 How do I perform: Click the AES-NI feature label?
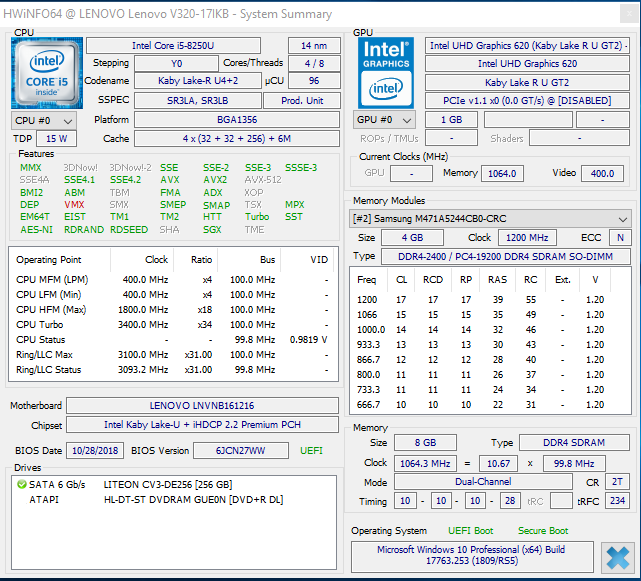pyautogui.click(x=36, y=229)
